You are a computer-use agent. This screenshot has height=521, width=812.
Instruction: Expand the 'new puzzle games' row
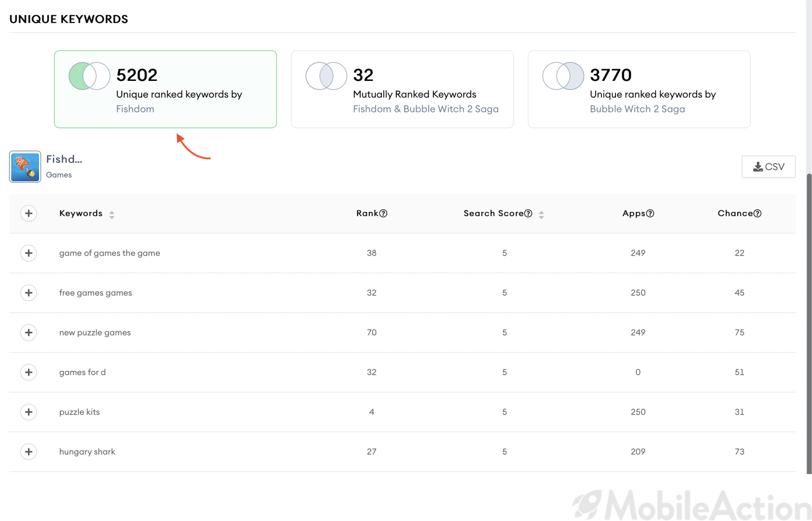[x=29, y=332]
